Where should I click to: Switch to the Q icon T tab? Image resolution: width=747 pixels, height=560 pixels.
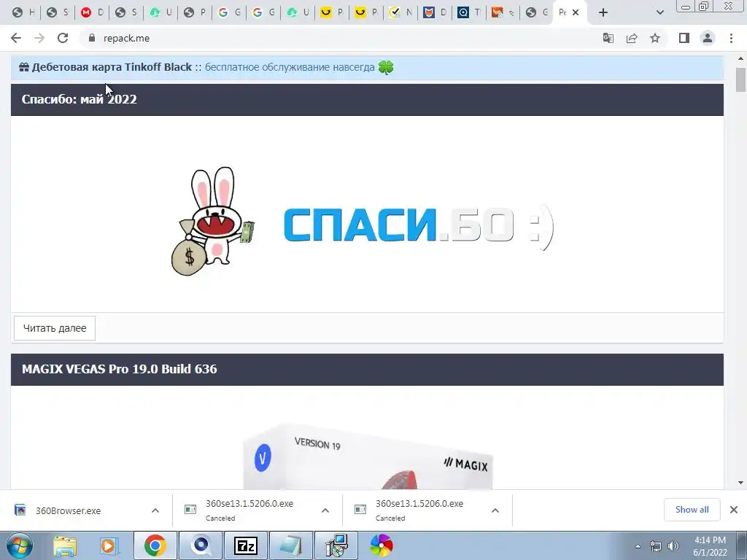(x=470, y=12)
